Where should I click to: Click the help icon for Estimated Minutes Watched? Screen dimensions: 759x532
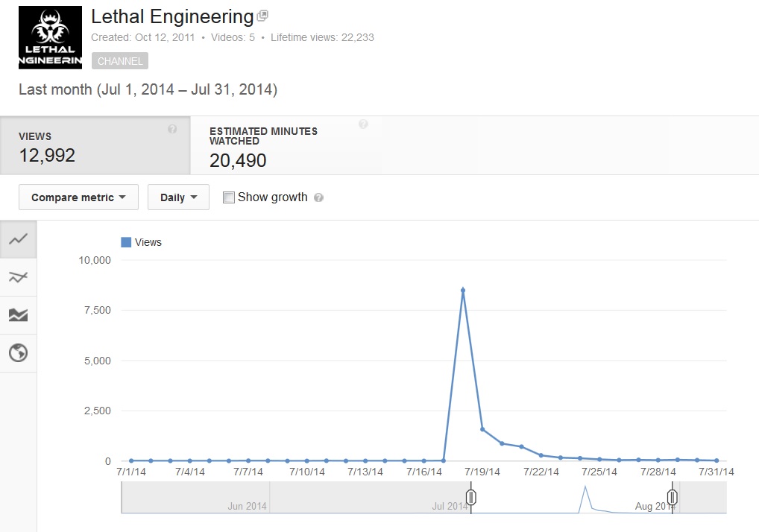click(363, 124)
